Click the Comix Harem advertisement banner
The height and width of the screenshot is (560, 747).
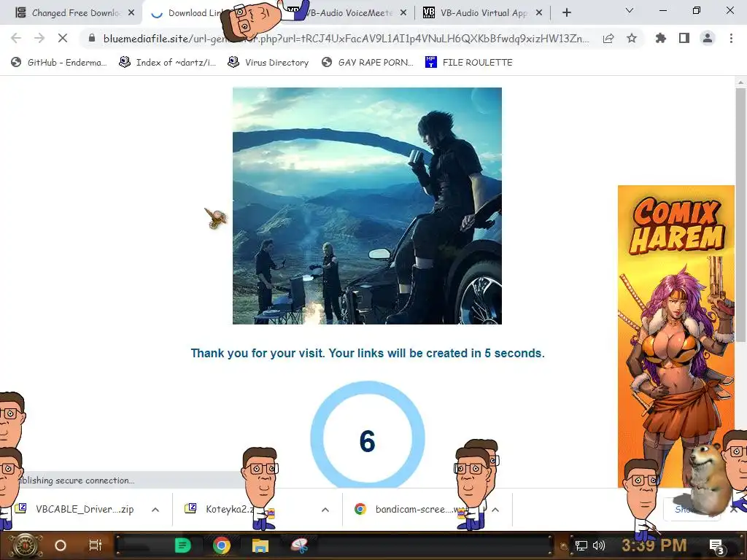tap(676, 336)
